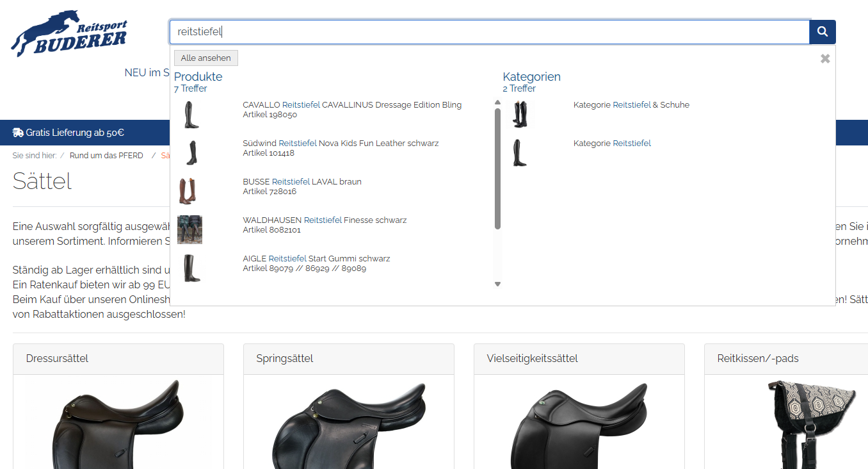Open the 'Kategorie Reitstiefel' category result
The width and height of the screenshot is (868, 469).
[611, 144]
